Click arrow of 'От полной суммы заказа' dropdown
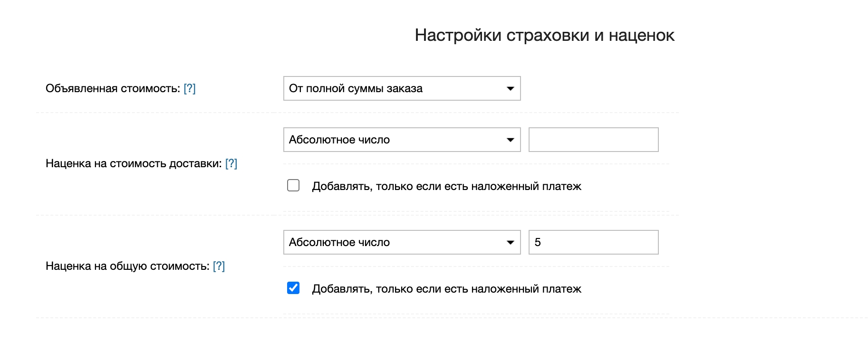 point(510,89)
